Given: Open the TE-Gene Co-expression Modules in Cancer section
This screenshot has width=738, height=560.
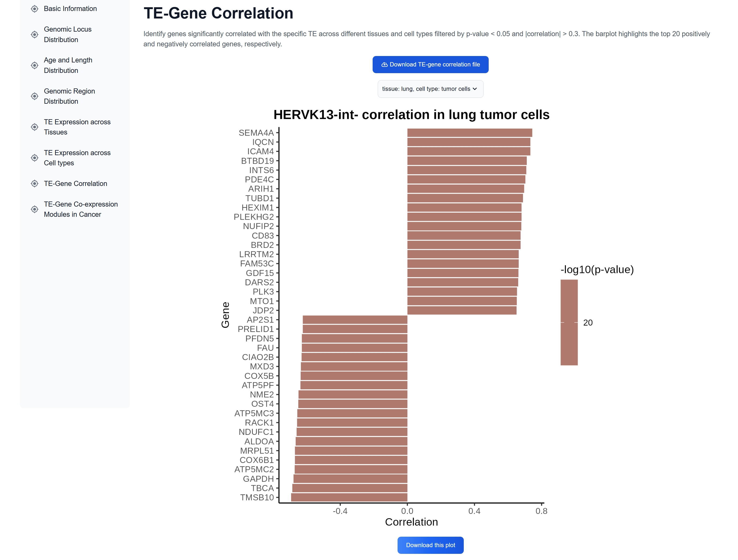Looking at the screenshot, I should [x=81, y=209].
